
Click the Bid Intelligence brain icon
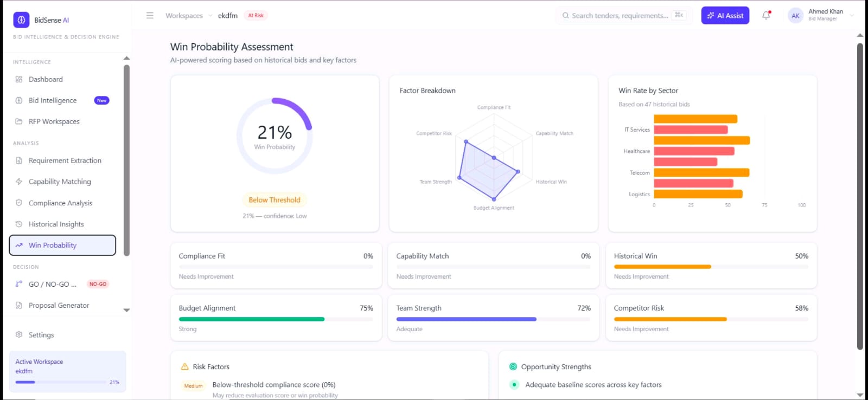tap(19, 100)
